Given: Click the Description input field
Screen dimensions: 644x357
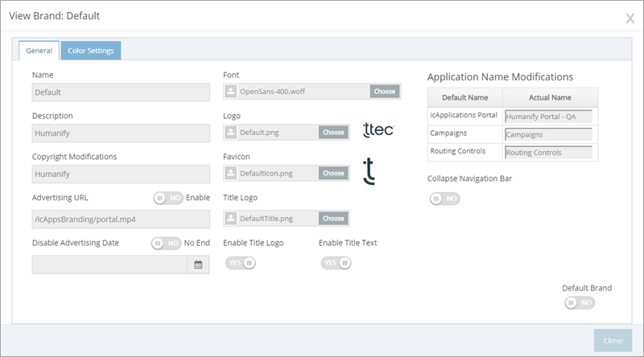Looking at the screenshot, I should point(121,133).
